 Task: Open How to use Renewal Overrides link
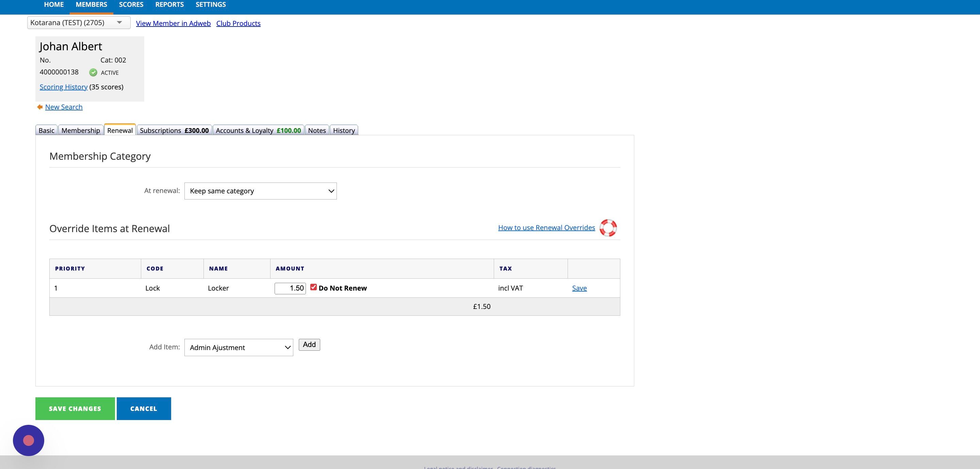(x=546, y=228)
